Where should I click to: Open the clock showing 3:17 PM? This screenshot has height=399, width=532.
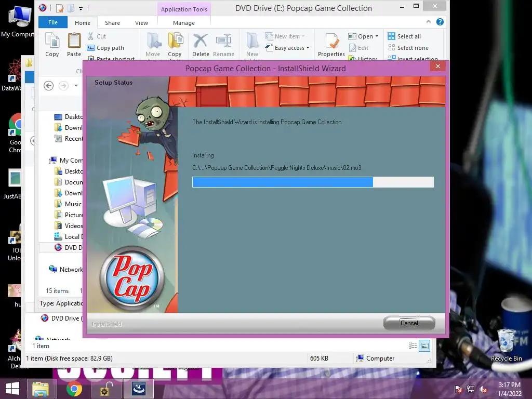click(x=509, y=389)
